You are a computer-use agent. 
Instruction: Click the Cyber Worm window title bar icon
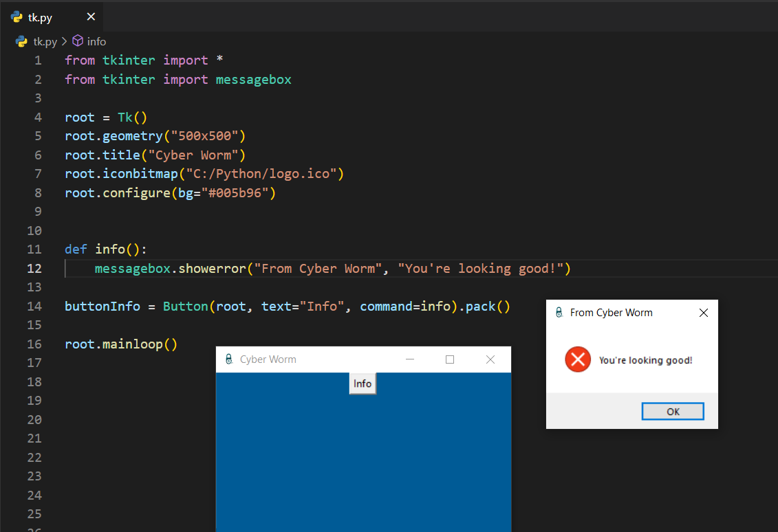tap(228, 359)
